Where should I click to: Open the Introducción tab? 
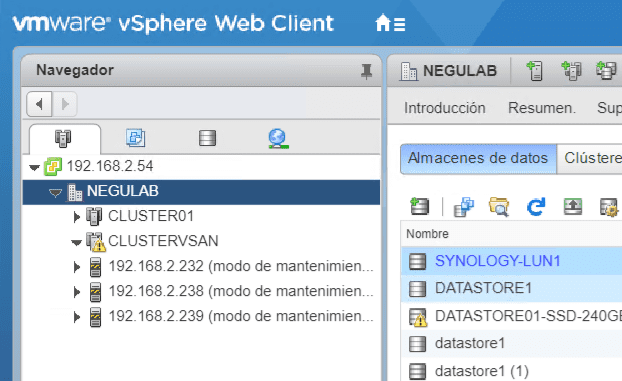(445, 108)
